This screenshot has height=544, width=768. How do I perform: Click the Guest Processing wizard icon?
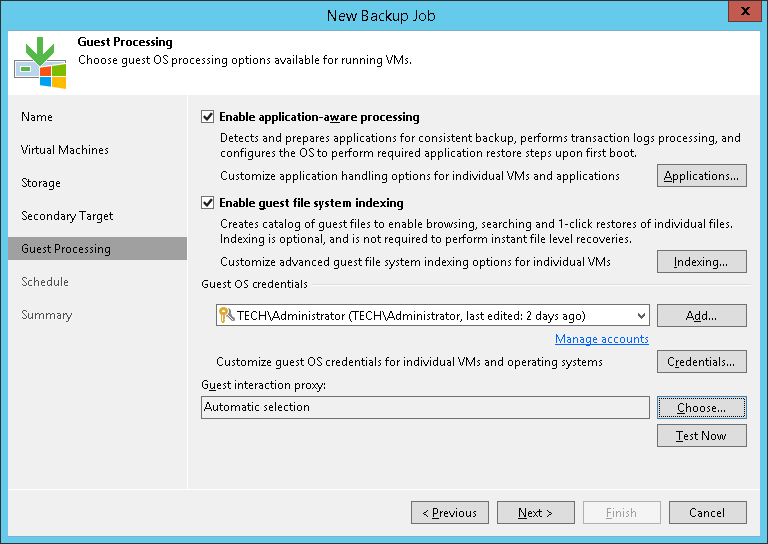coord(39,64)
